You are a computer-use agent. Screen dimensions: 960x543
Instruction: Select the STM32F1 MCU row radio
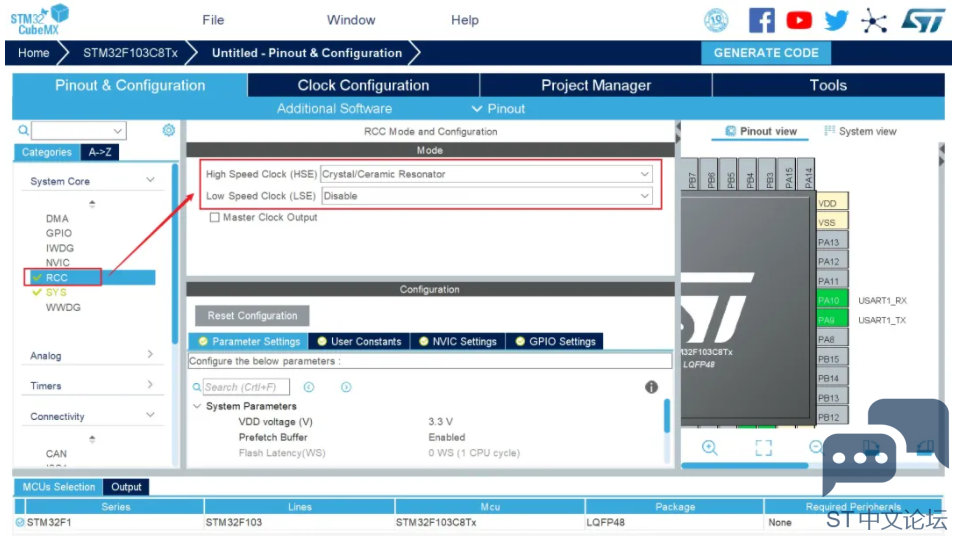point(20,522)
